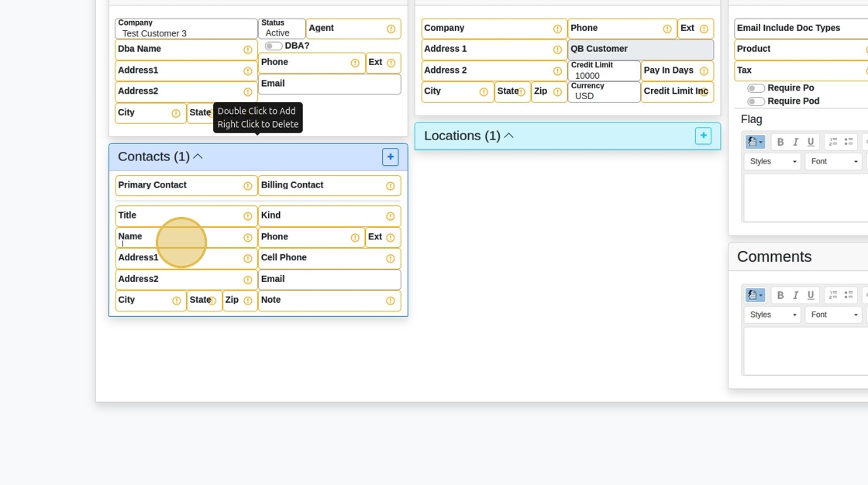
Task: Click Italic icon in the Flag editor
Action: (795, 142)
